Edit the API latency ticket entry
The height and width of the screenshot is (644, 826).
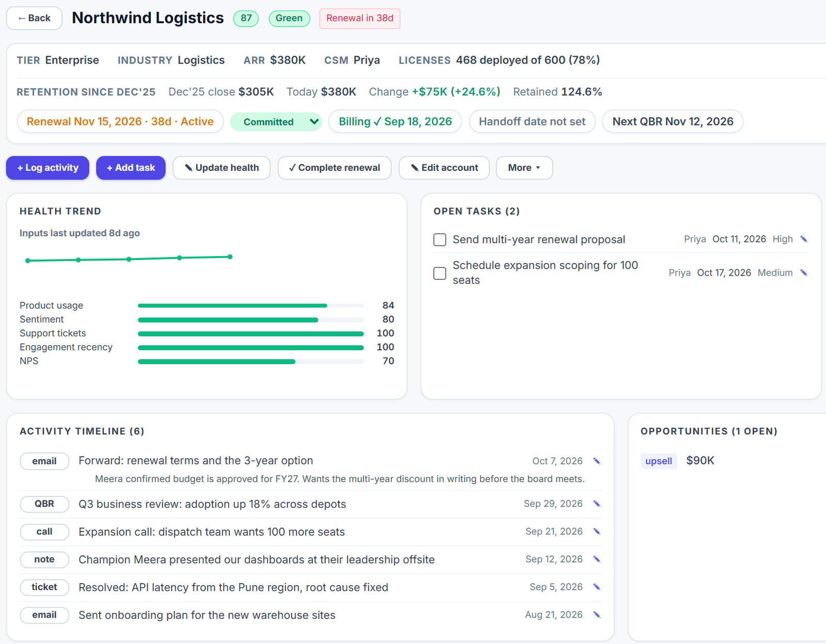597,587
